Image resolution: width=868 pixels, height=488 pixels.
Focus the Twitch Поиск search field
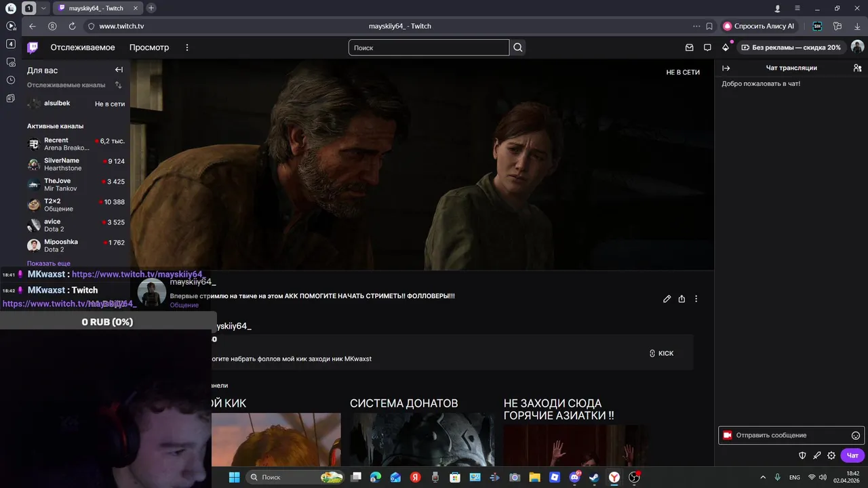click(429, 47)
